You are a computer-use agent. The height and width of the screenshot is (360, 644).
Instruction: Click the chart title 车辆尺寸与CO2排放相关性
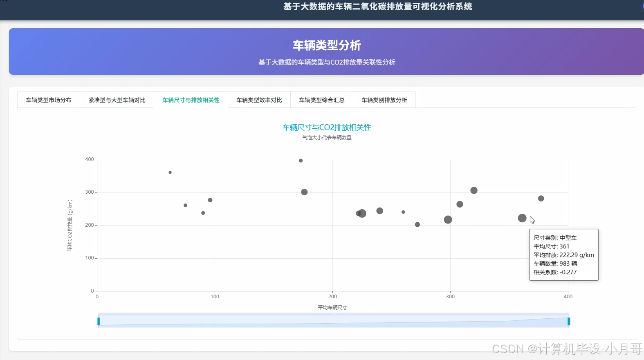[327, 127]
